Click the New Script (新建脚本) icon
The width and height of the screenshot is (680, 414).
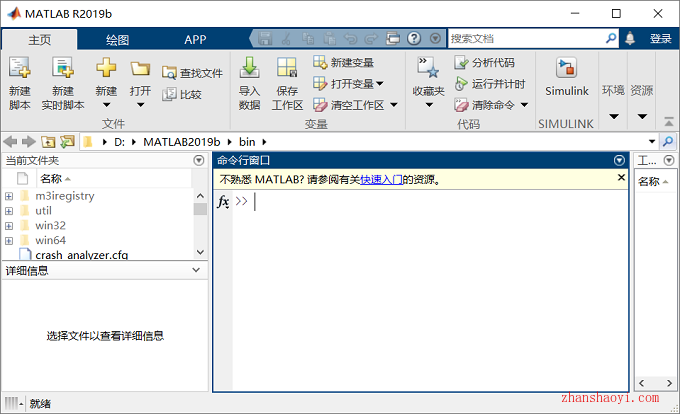[20, 68]
